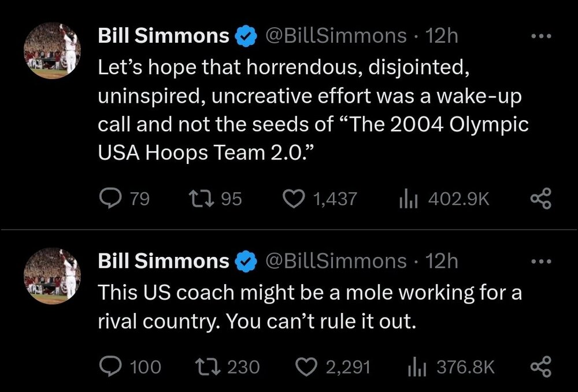Open more options on first tweet

coord(541,36)
